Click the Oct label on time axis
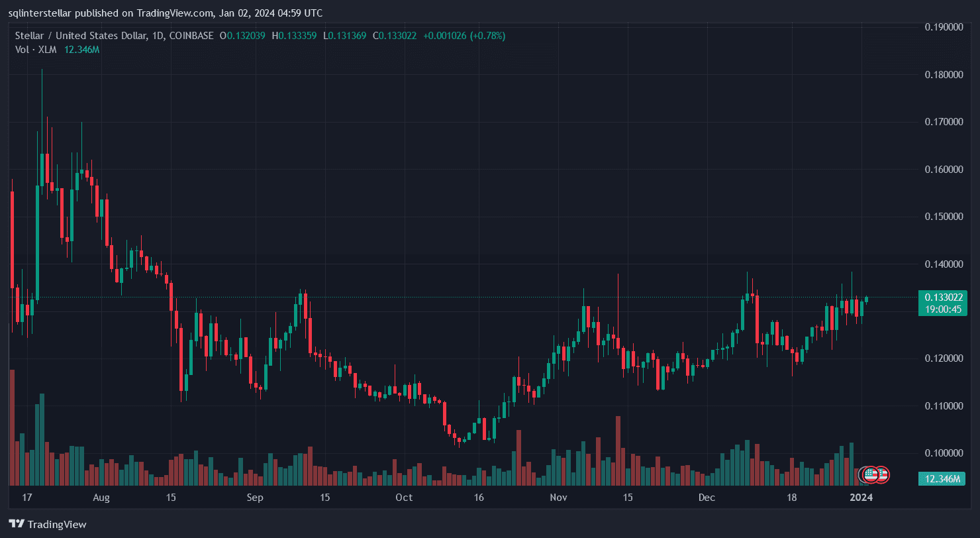This screenshot has width=980, height=538. [404, 497]
